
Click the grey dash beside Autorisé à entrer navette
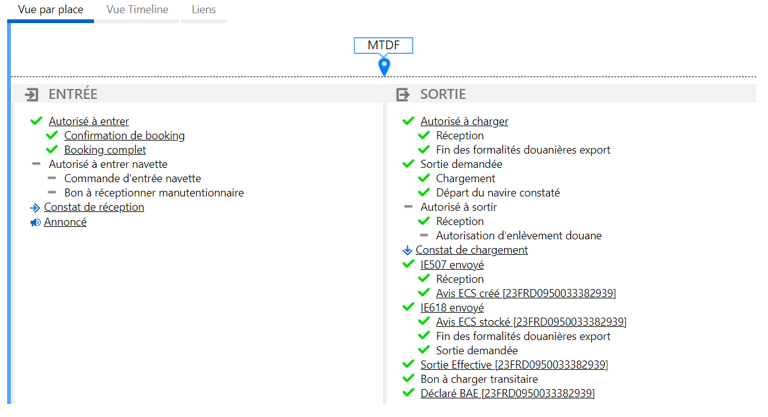[36, 164]
